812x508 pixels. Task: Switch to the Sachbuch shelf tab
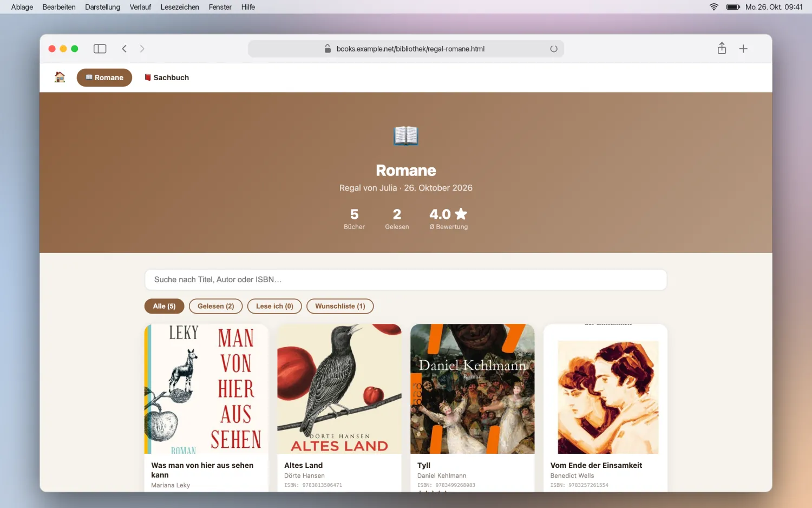tap(167, 77)
